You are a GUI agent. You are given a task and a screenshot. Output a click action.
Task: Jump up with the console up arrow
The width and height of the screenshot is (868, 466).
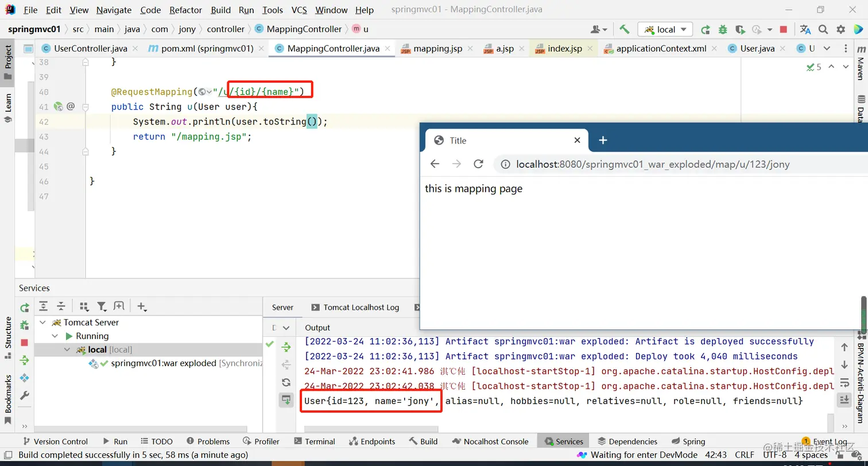[844, 347]
